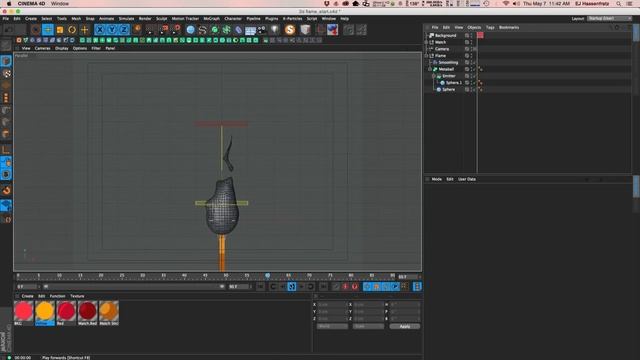Viewport: 640px width, 360px height.
Task: Add a Light object from toolbar
Action: 274,29
